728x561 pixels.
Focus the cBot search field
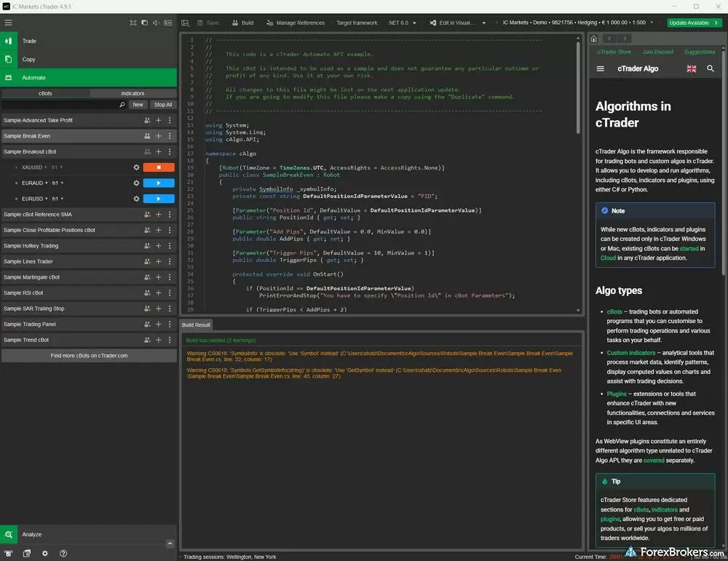(x=60, y=105)
